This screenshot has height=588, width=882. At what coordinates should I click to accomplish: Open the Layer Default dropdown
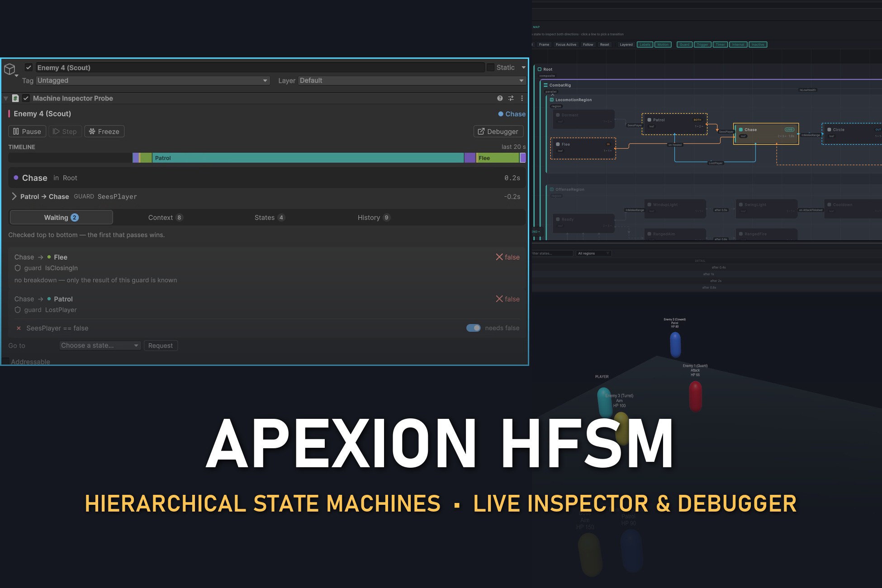pos(412,81)
